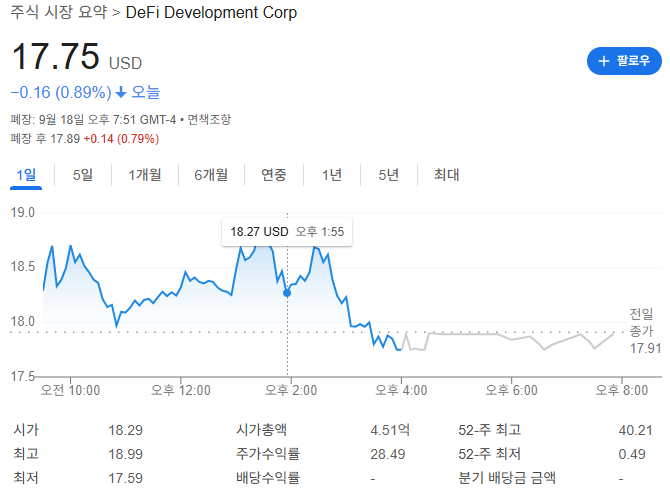
Task: Click the blue data point on the chart
Action: pyautogui.click(x=287, y=293)
